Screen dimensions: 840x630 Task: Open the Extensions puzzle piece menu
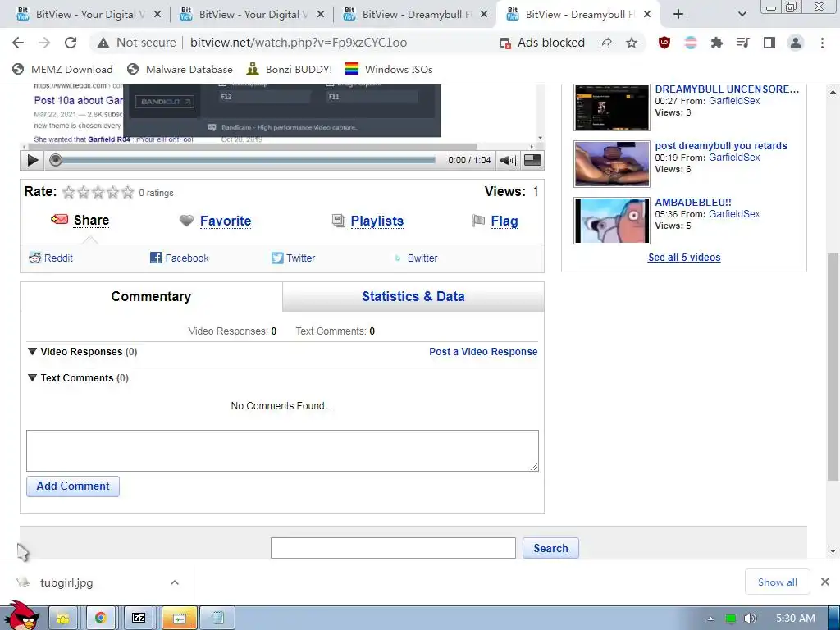(x=717, y=43)
